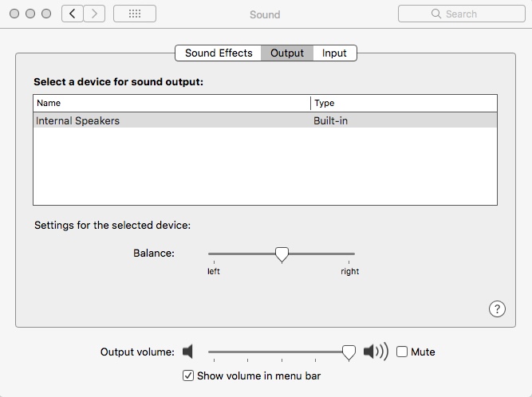Click the loud volume speaker icon
The height and width of the screenshot is (397, 532).
375,352
